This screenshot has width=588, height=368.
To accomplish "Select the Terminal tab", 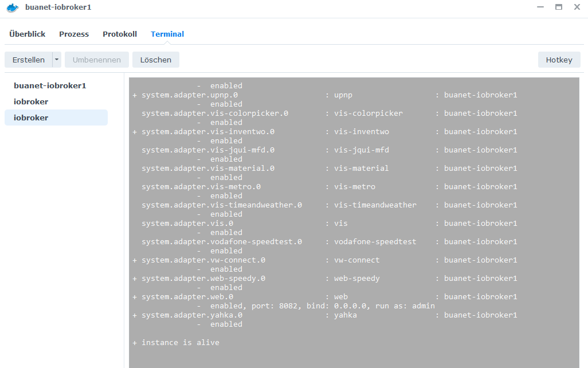I will click(167, 34).
